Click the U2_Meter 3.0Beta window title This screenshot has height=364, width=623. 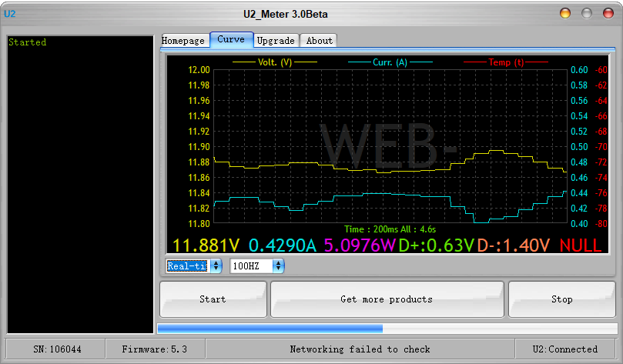286,15
